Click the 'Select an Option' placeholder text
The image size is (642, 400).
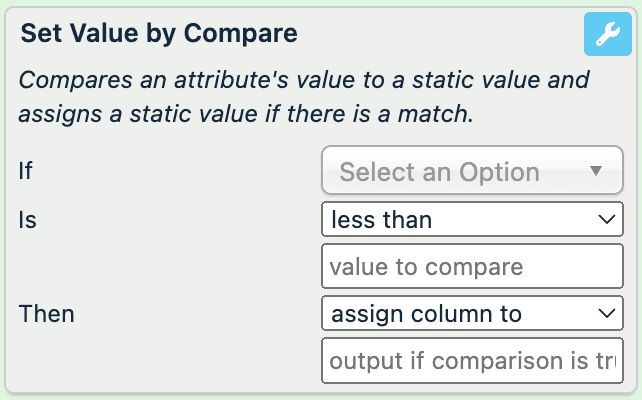point(439,171)
